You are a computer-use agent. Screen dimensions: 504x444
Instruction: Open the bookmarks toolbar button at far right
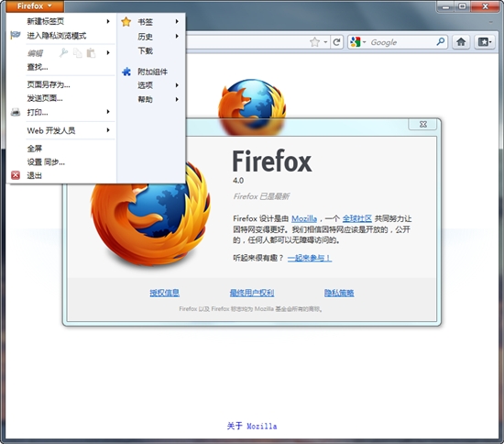[484, 42]
